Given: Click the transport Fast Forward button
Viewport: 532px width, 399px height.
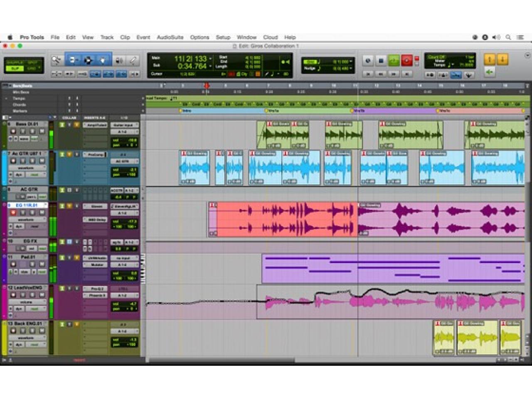Looking at the screenshot, I should pos(394,74).
